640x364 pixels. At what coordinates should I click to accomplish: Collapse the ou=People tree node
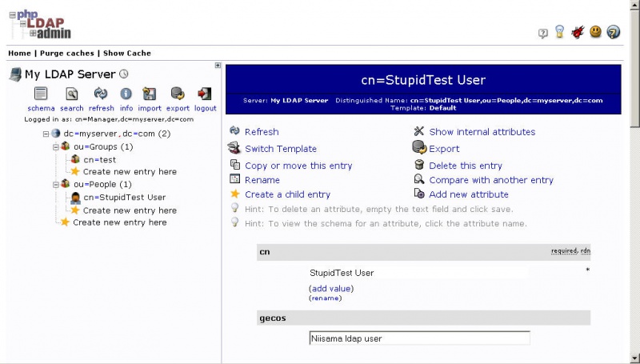(56, 185)
